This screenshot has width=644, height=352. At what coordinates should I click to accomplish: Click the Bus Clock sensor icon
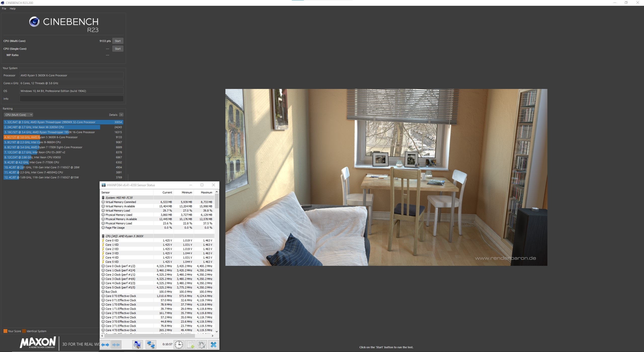[103, 292]
